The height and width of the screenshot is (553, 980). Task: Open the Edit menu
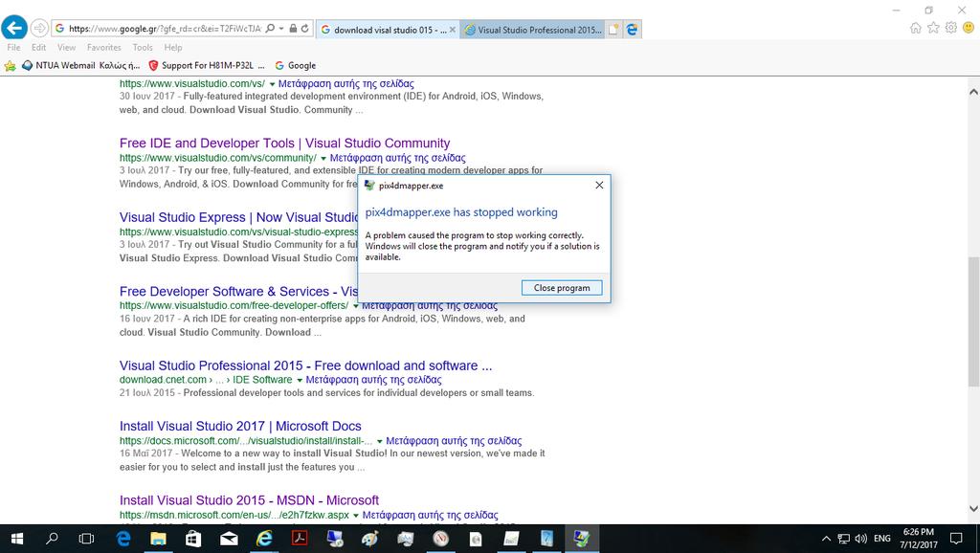pos(38,48)
